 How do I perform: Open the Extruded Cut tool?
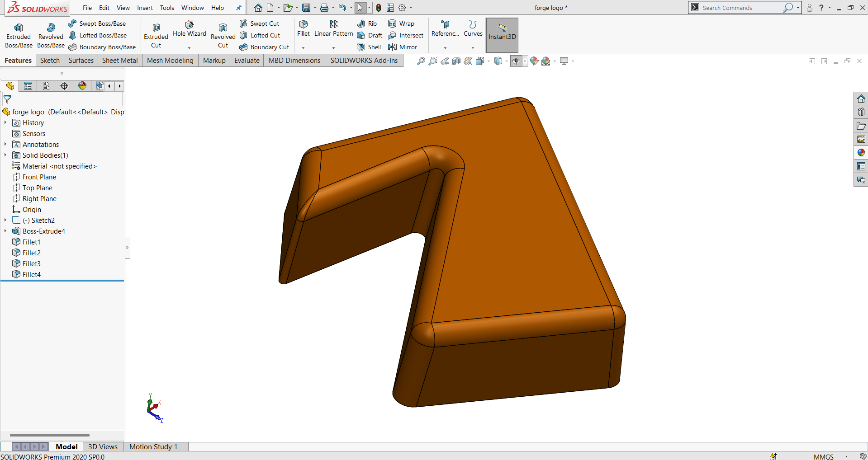coord(156,35)
